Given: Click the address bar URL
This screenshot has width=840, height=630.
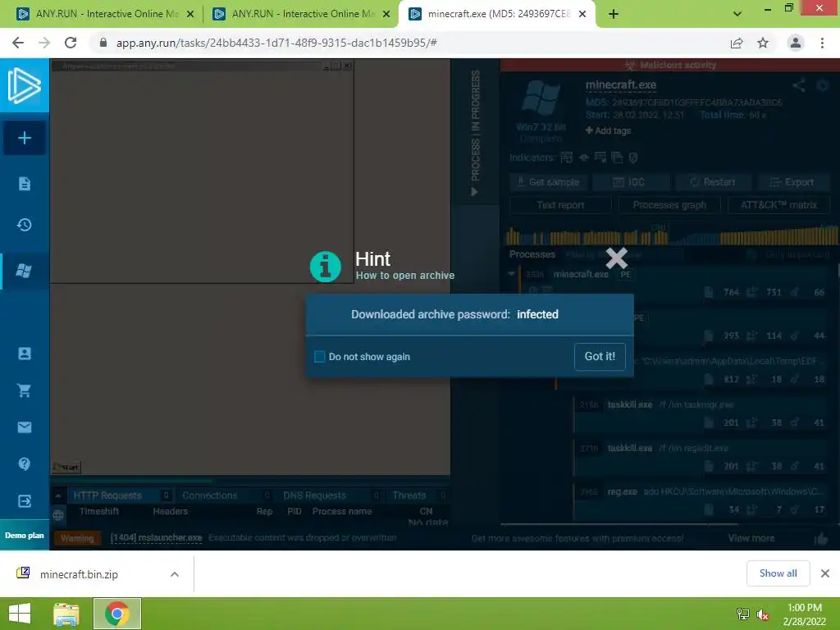Looking at the screenshot, I should click(276, 43).
